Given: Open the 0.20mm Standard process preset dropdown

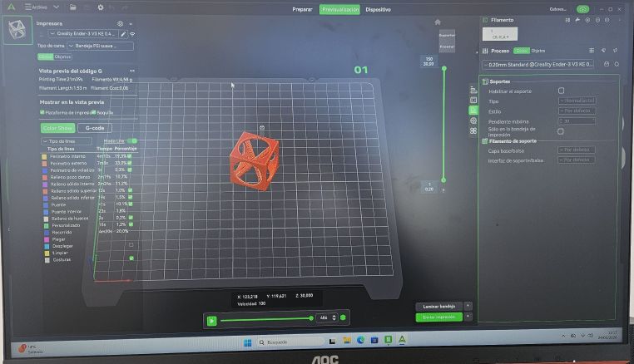Looking at the screenshot, I should (538, 65).
